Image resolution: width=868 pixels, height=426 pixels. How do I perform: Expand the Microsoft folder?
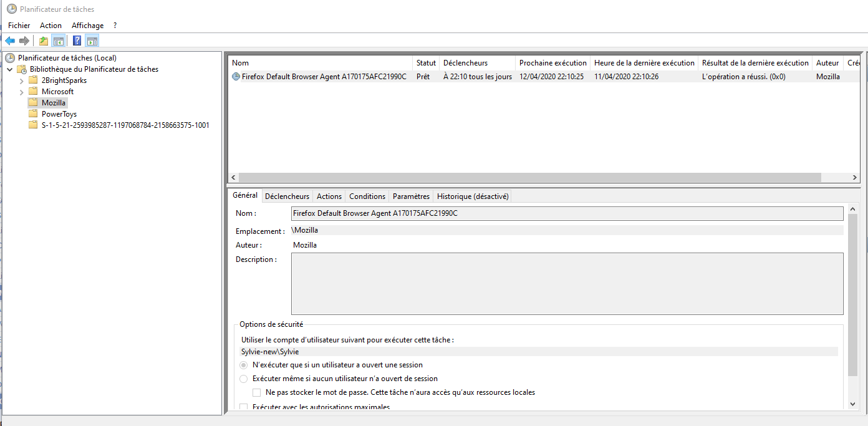click(22, 92)
